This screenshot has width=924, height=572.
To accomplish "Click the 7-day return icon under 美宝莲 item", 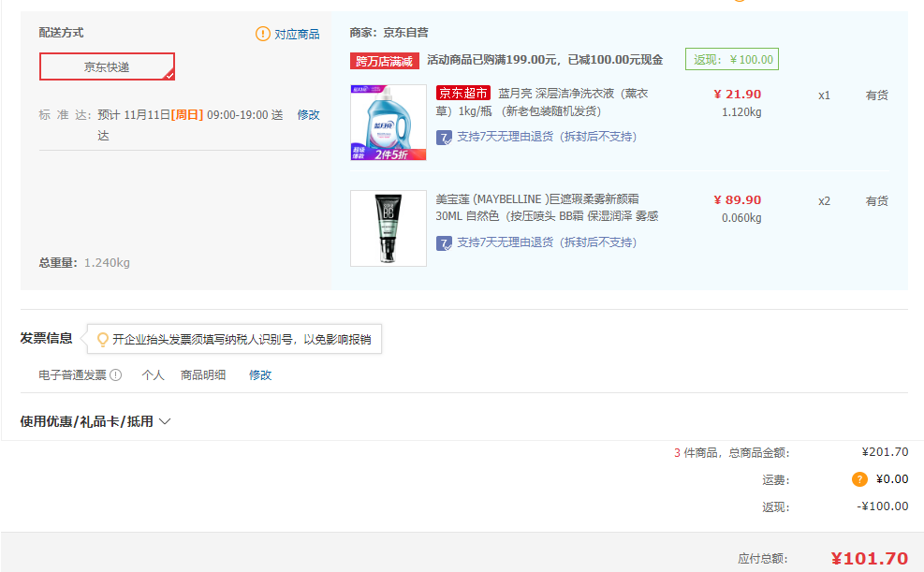I will pyautogui.click(x=444, y=243).
